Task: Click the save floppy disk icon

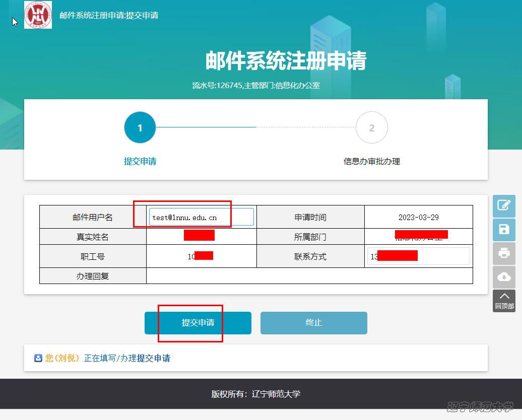Action: pyautogui.click(x=504, y=230)
